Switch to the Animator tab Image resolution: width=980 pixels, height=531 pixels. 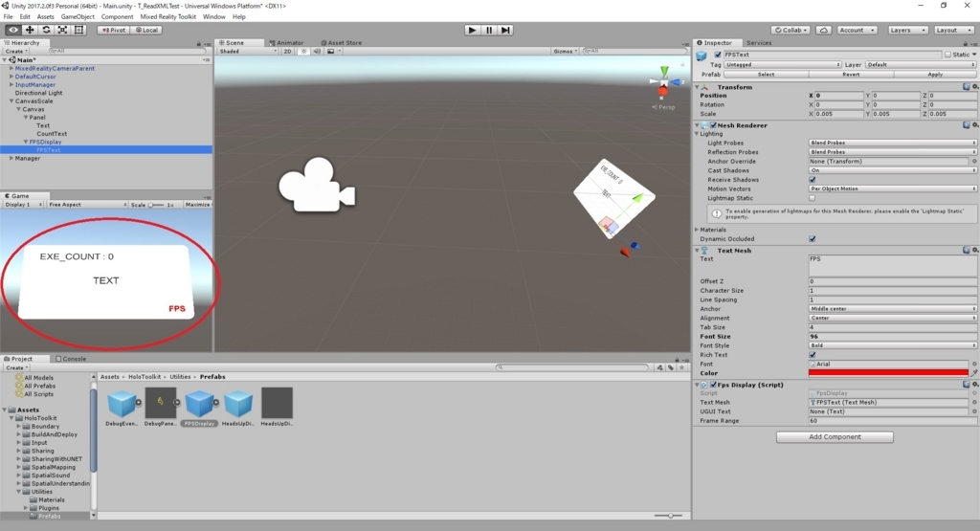[x=286, y=43]
